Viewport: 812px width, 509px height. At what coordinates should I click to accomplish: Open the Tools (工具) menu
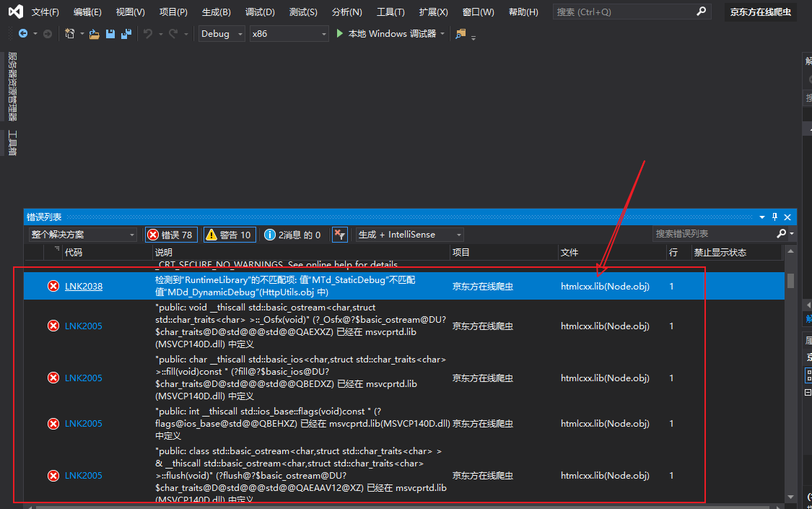coord(390,12)
